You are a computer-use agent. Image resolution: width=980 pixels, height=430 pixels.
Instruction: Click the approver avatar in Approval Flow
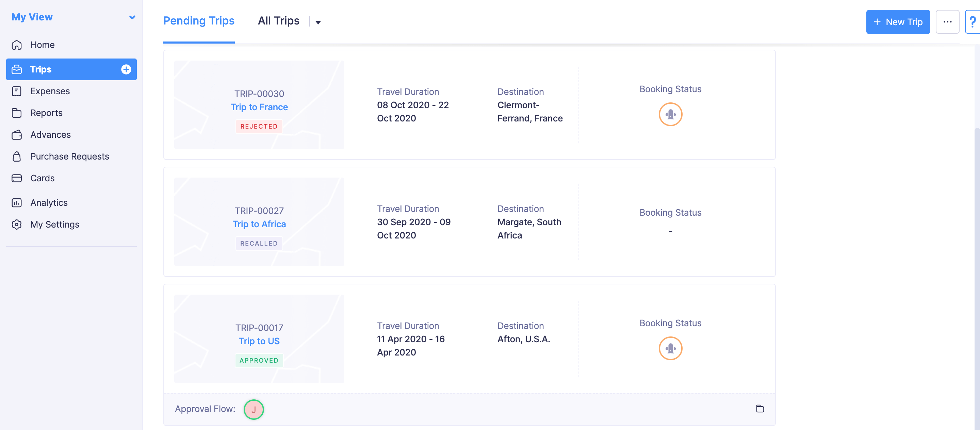pyautogui.click(x=254, y=410)
